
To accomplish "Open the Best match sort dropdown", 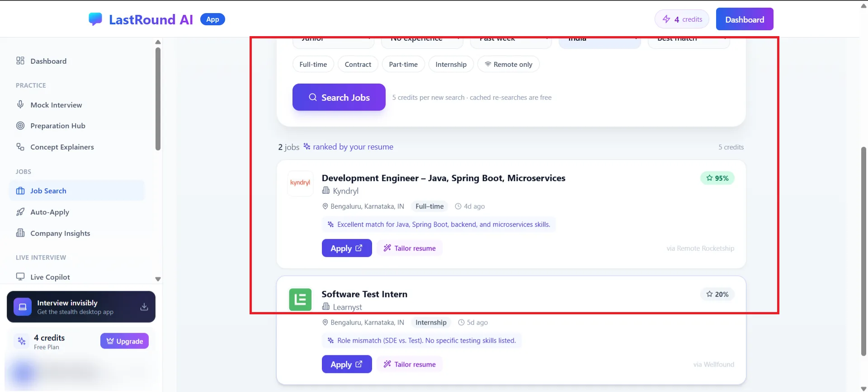I will 689,42.
